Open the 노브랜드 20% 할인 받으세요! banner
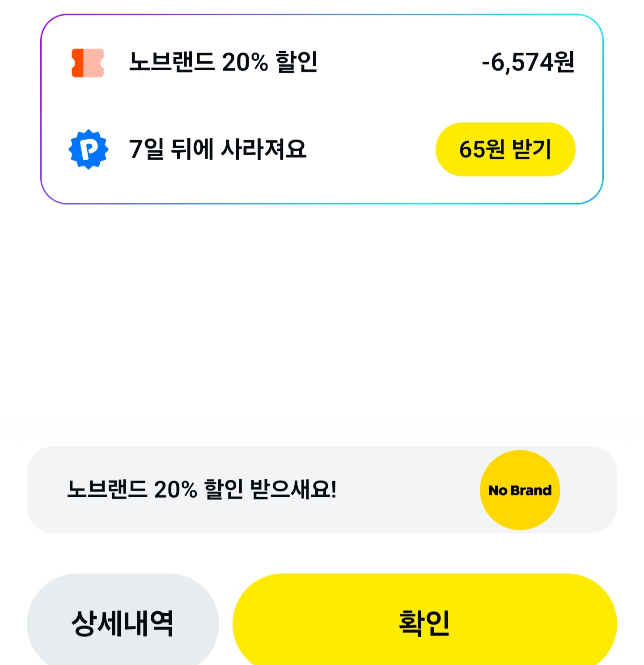The height and width of the screenshot is (665, 644). coord(322,490)
